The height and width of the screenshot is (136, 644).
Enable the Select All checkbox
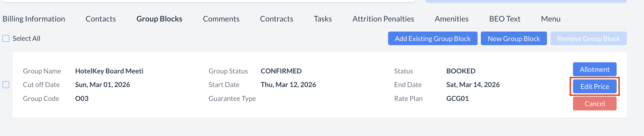[x=6, y=38]
